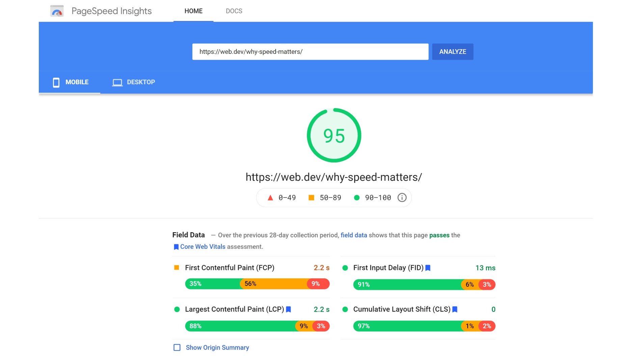Click the desktop laptop icon
Screen dimensions: 632x364
tap(117, 82)
